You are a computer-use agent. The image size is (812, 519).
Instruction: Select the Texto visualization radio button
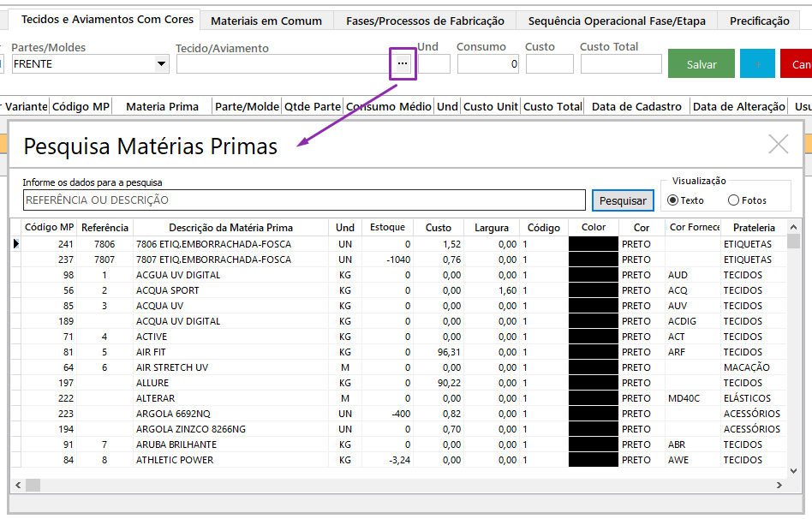[x=673, y=200]
